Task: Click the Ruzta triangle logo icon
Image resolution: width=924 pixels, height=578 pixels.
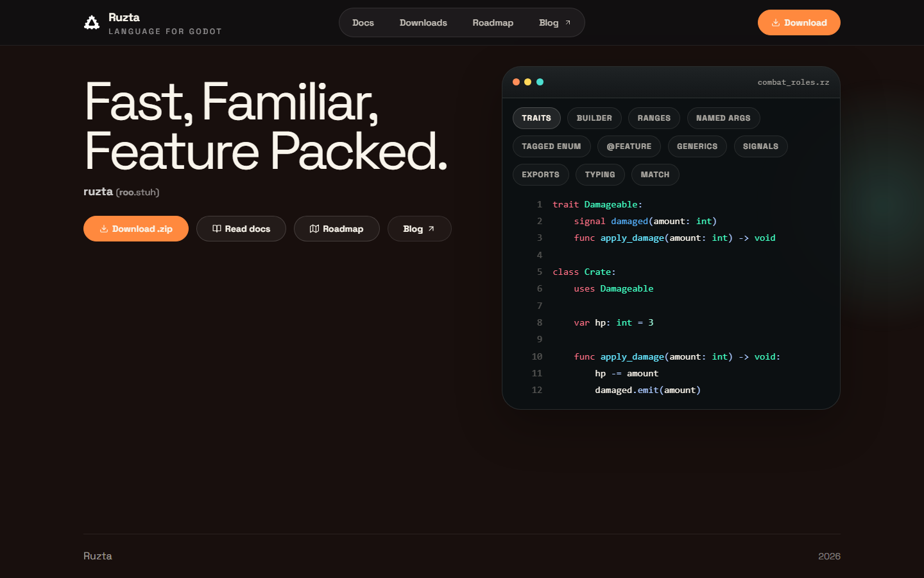Action: (x=92, y=22)
